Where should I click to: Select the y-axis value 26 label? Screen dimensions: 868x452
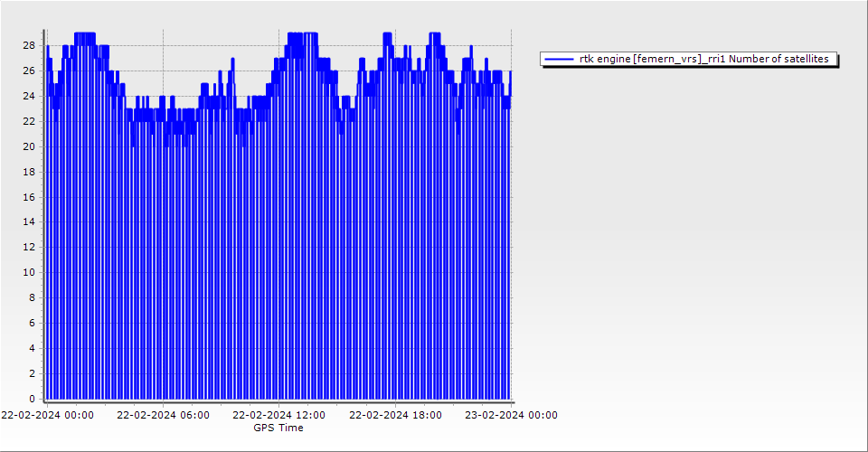pyautogui.click(x=29, y=71)
